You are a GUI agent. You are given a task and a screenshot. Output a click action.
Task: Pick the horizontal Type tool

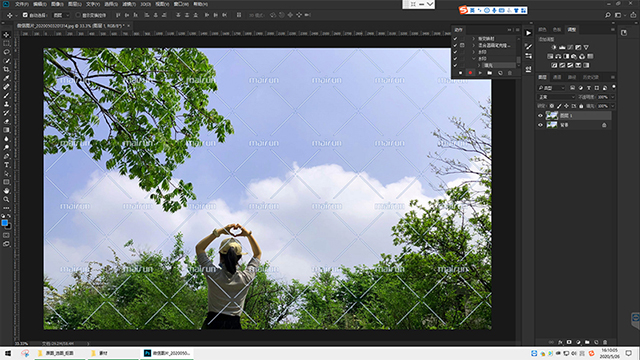pos(6,165)
